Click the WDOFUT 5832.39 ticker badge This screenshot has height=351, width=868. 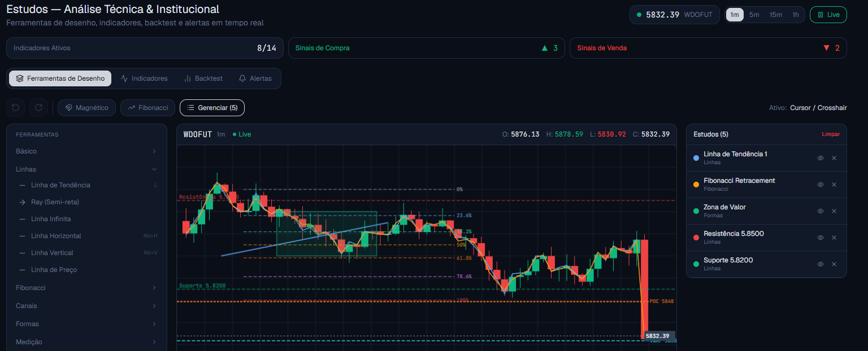coord(675,15)
